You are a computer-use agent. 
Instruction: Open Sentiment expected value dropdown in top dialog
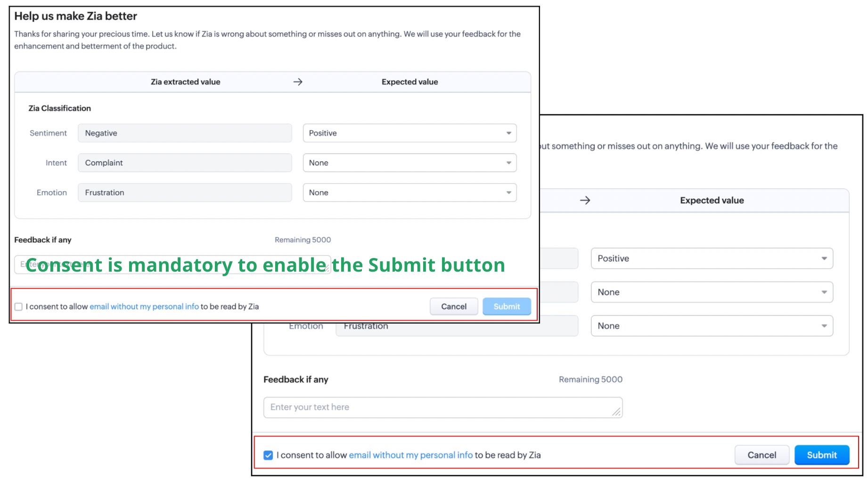[409, 133]
